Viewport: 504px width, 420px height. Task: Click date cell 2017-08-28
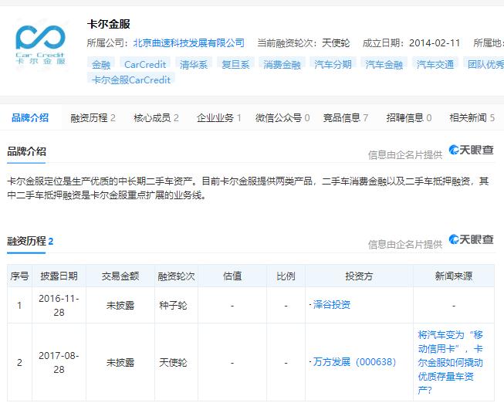point(59,362)
